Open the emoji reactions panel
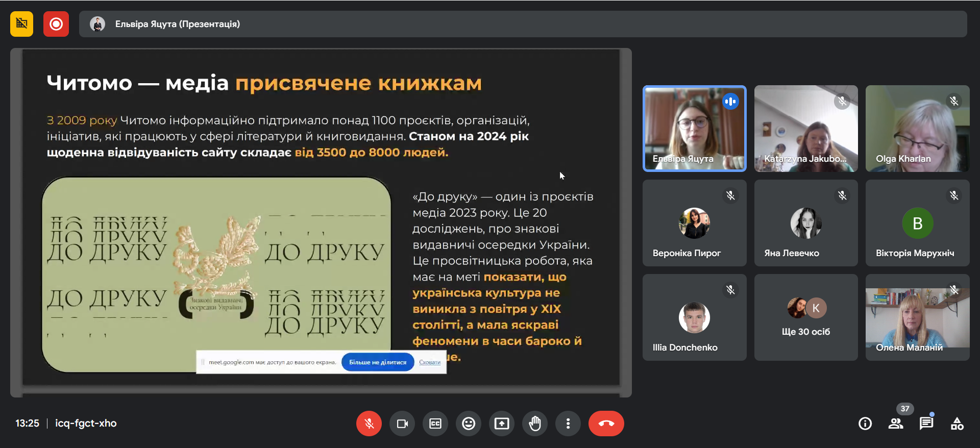 469,424
